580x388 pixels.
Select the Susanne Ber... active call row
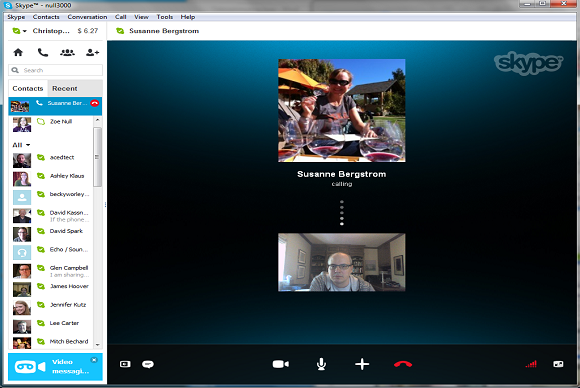pyautogui.click(x=55, y=106)
